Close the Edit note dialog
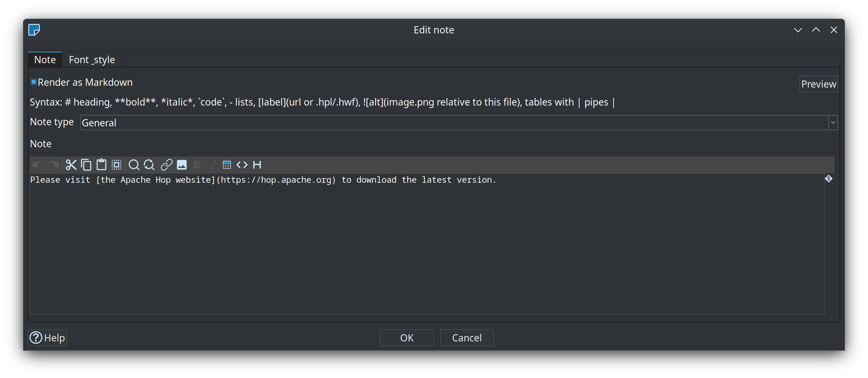868x378 pixels. click(834, 30)
